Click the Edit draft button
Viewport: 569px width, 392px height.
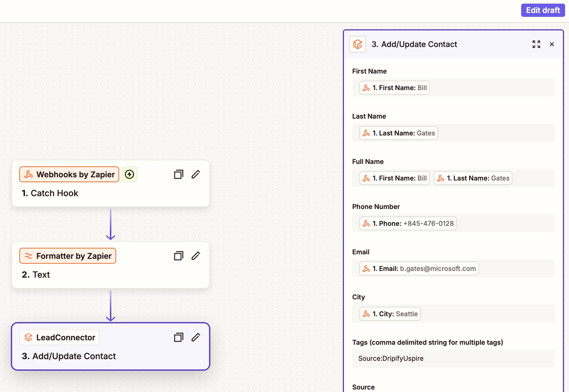pos(542,10)
